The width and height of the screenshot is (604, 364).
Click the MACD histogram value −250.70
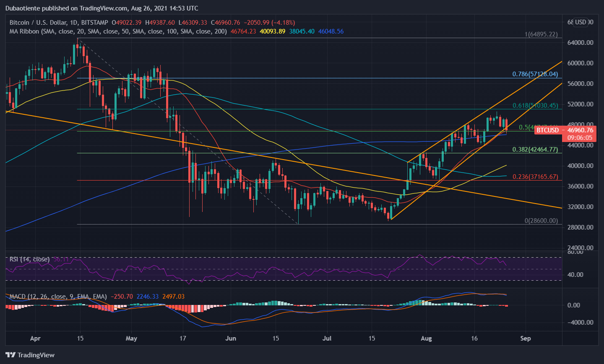[122, 296]
